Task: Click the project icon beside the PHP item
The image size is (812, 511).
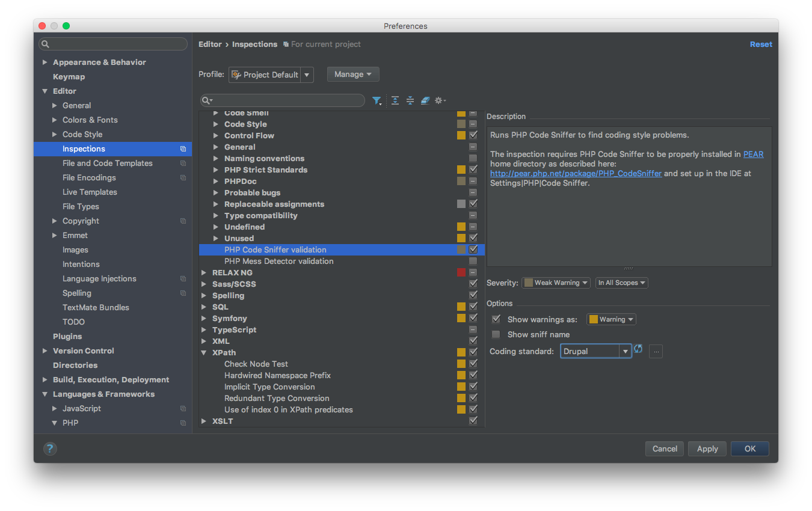Action: [x=183, y=423]
